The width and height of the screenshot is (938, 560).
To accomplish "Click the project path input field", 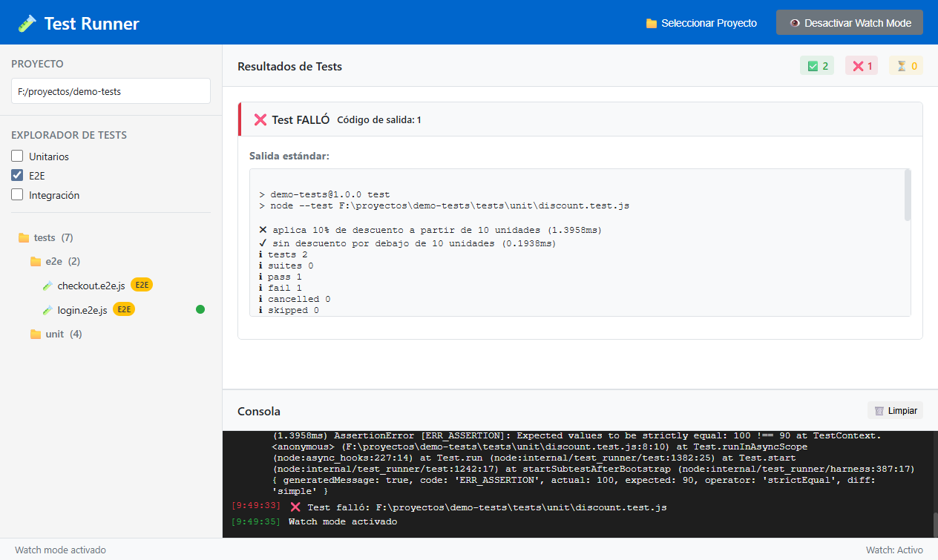I will click(x=111, y=91).
